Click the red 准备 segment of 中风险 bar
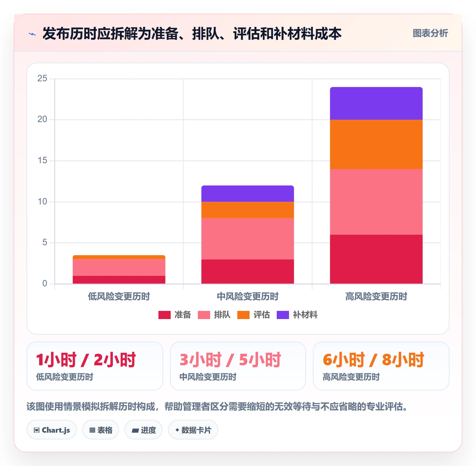476x466 pixels. pyautogui.click(x=248, y=271)
